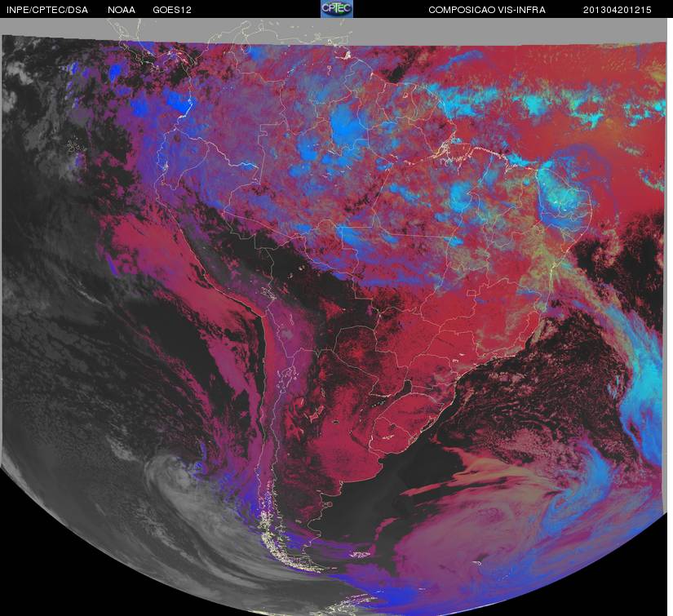Click the COMPOSICAO VIS-INFRA title text
The height and width of the screenshot is (616, 673).
pos(487,10)
